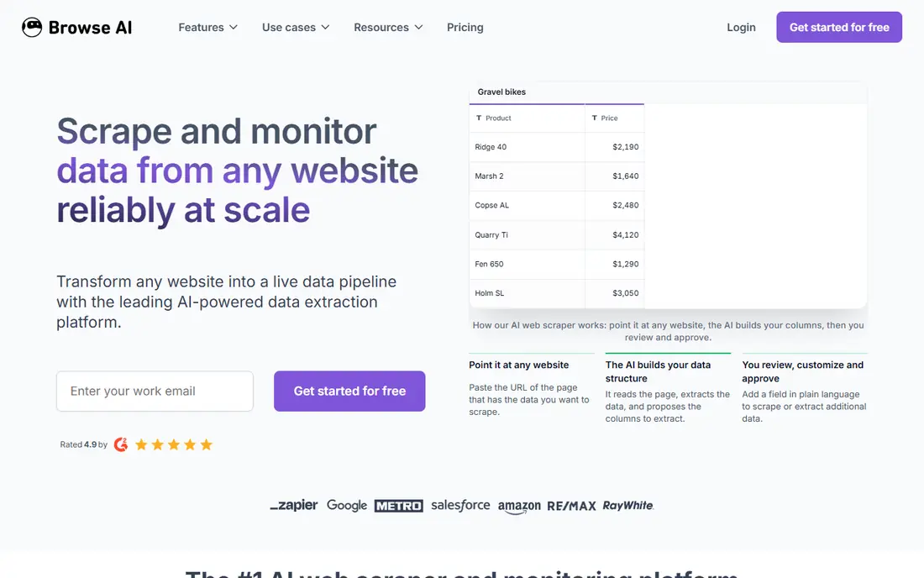Click the Browse AI robot logo icon

32,27
